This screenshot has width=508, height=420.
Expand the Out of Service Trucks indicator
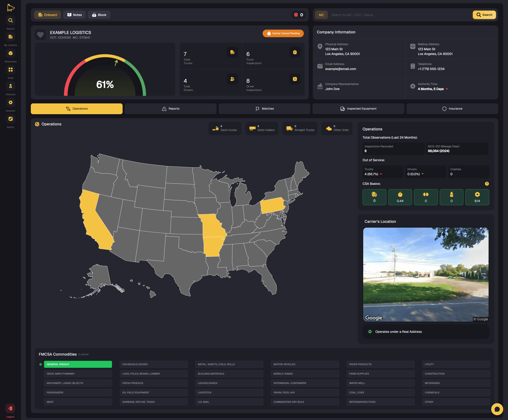pyautogui.click(x=381, y=174)
